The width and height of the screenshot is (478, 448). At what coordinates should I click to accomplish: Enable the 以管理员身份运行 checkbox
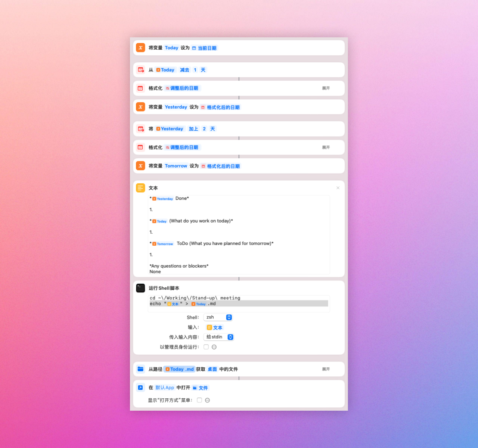tap(206, 347)
